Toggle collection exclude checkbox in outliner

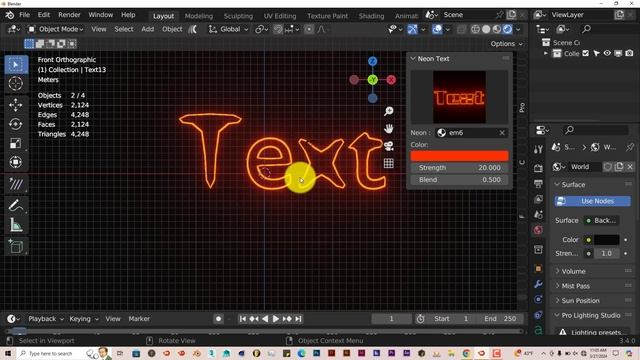pyautogui.click(x=586, y=53)
